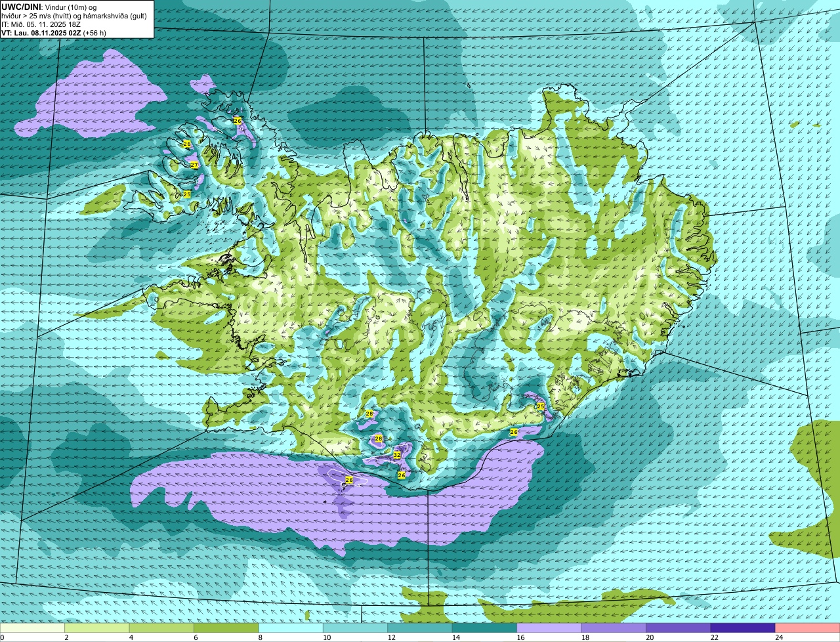Pick the 22–24 m/s dark indigo legend swatch
Viewport: 840px width, 642px height.
(743, 628)
